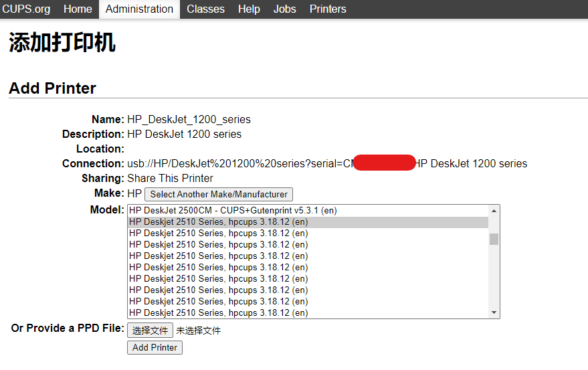This screenshot has width=588, height=370.
Task: Select HP DeskJet 2500CM Gutenprint model
Action: 308,211
